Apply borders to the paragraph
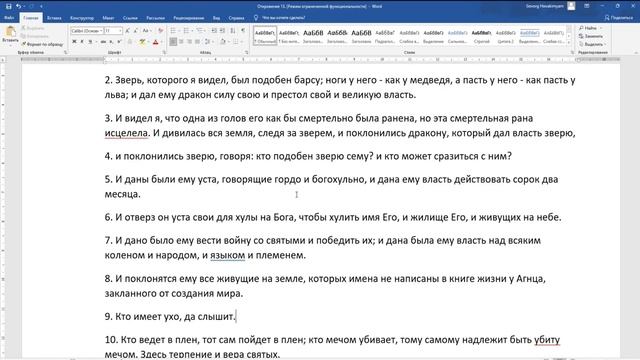This screenshot has width=640, height=360. (237, 42)
